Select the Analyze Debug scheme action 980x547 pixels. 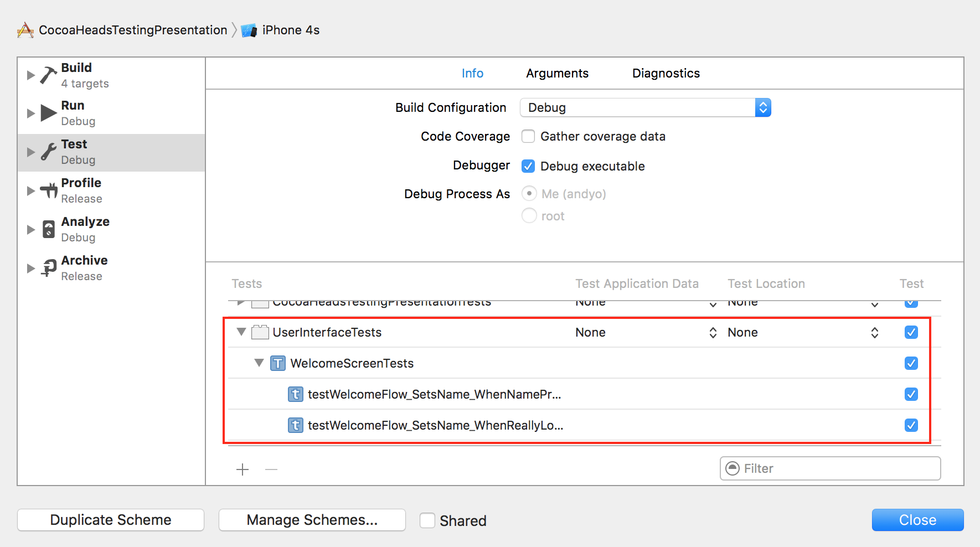coord(111,229)
